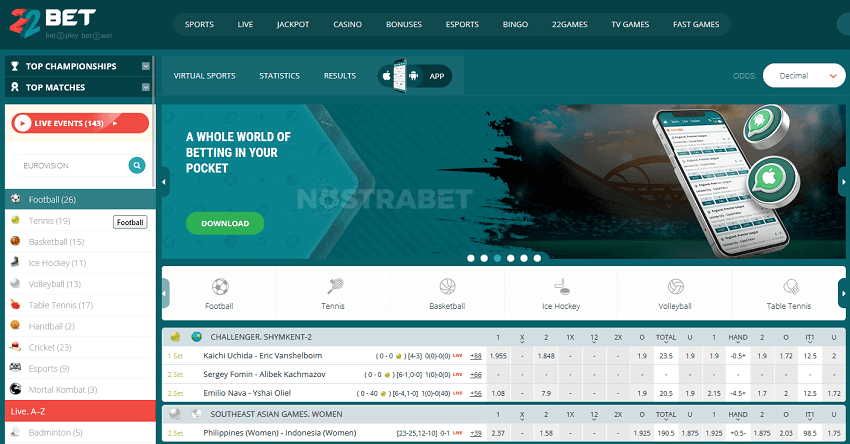The height and width of the screenshot is (444, 850).
Task: Click the Tennis ball sidebar icon
Action: [x=16, y=220]
